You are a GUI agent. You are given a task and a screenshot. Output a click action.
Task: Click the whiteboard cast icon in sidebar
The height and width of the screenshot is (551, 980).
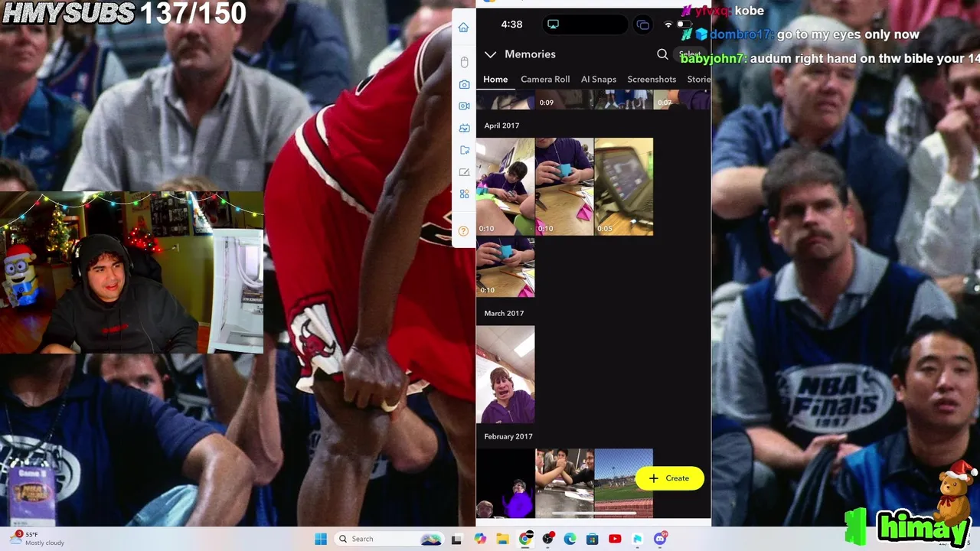coord(464,129)
